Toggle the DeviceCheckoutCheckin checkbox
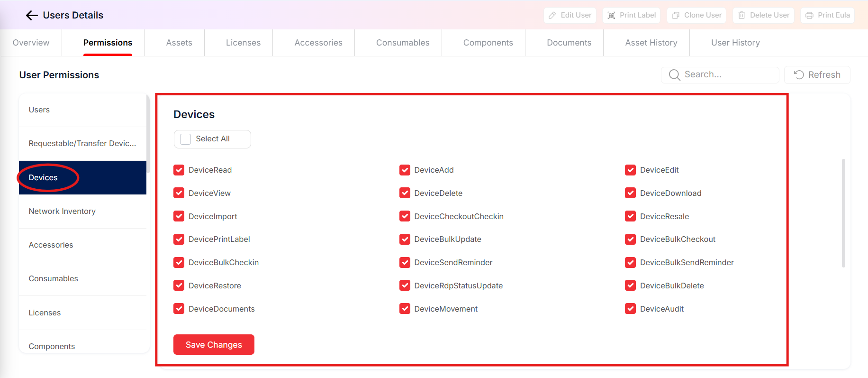The height and width of the screenshot is (378, 868). [405, 216]
